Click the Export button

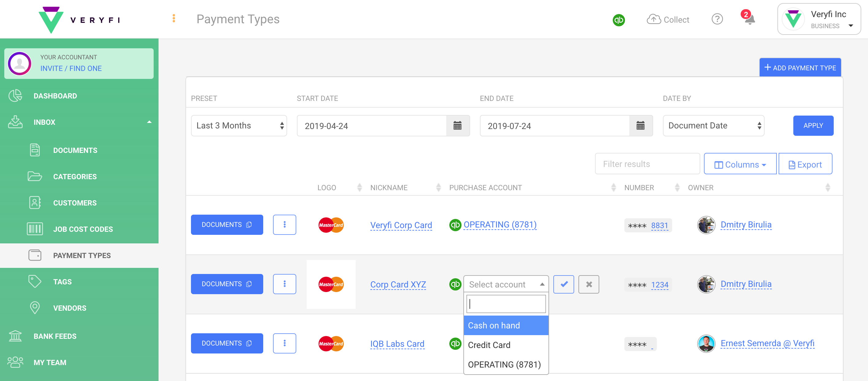click(804, 164)
